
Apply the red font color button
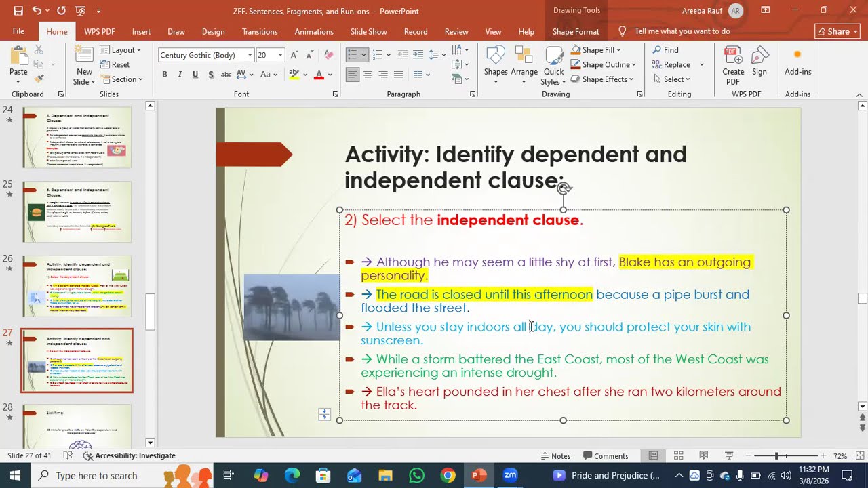click(x=319, y=75)
